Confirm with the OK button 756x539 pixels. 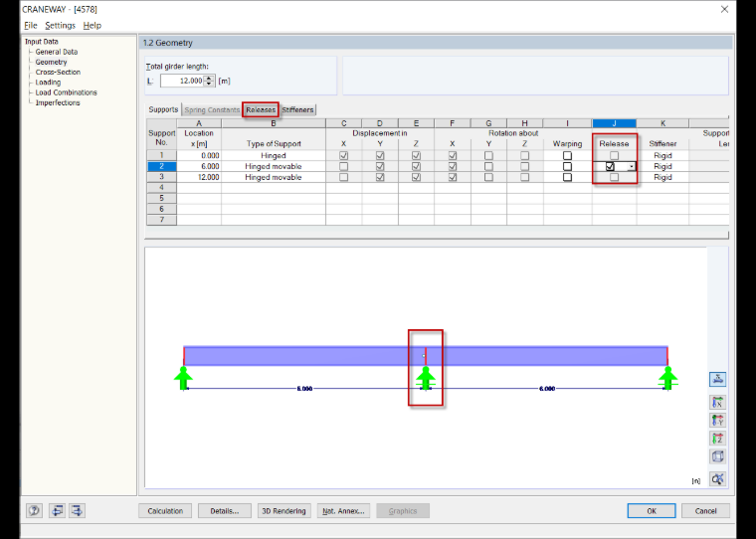click(652, 511)
